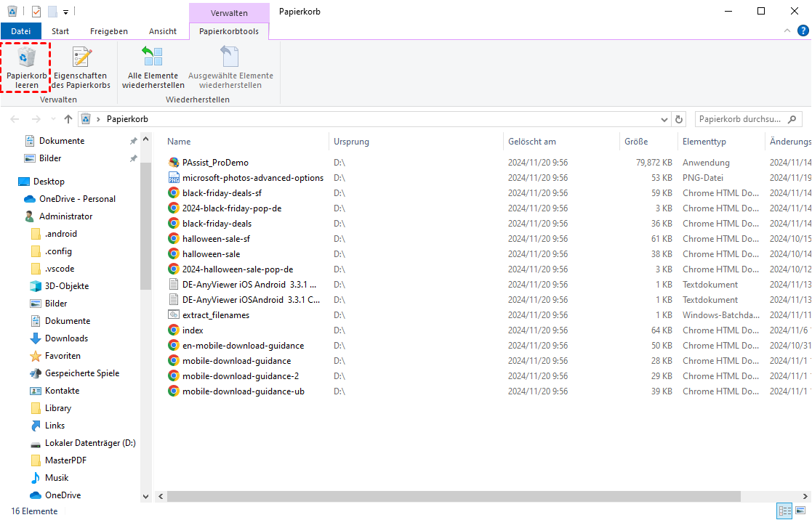Open Eigenschaften des Papierkorbs
The image size is (812, 520).
[x=81, y=68]
